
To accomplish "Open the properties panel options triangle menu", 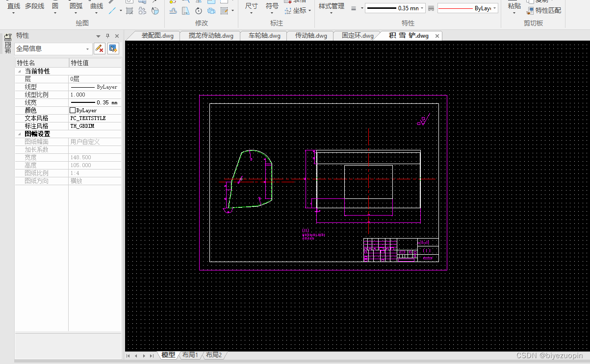I will point(99,36).
